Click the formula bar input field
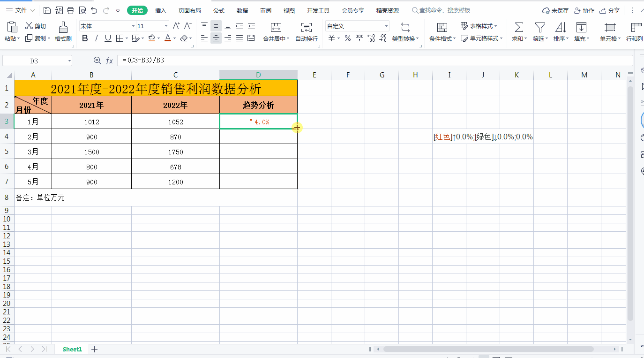Viewport: 644px width, 358px height. click(375, 61)
